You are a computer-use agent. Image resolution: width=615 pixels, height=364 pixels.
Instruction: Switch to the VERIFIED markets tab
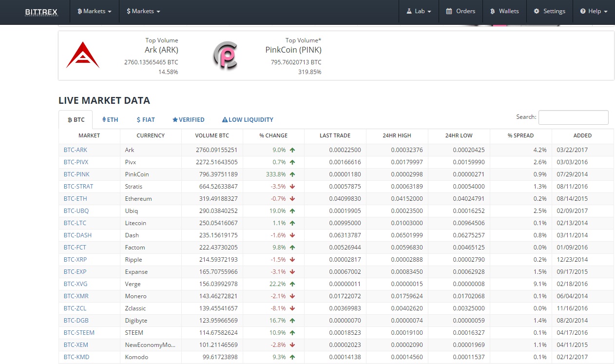tap(188, 119)
